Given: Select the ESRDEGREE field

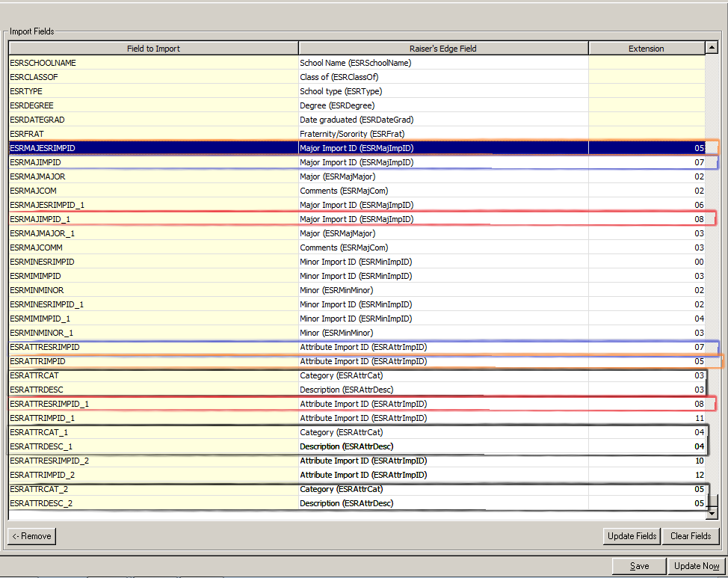Looking at the screenshot, I should click(x=153, y=105).
